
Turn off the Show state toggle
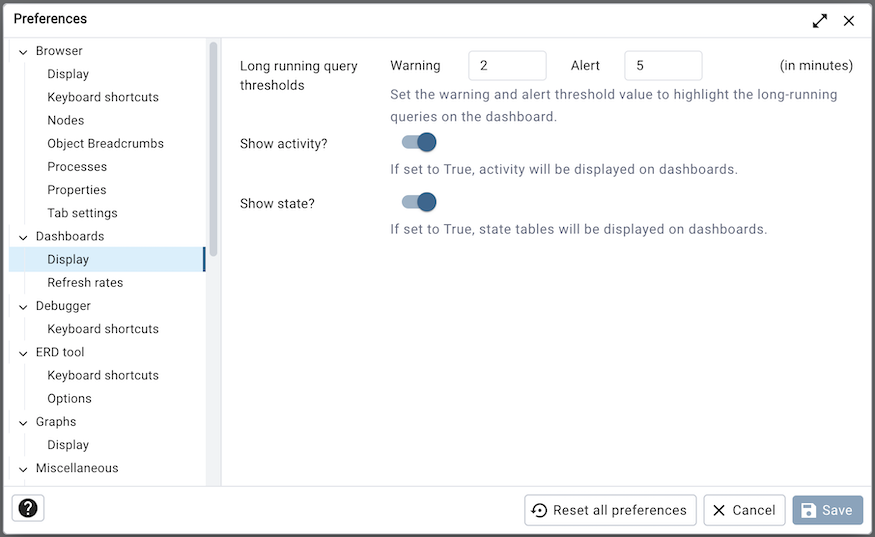click(x=419, y=202)
